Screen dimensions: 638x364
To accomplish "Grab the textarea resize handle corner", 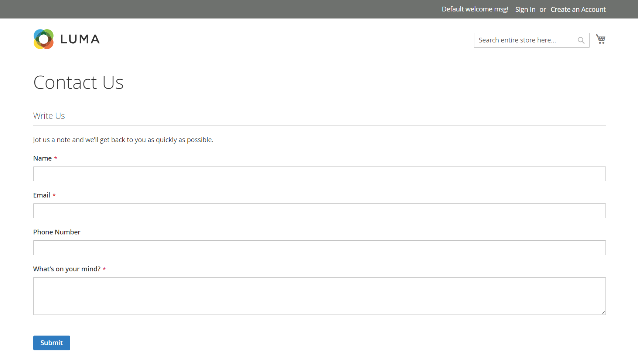I will (x=603, y=312).
